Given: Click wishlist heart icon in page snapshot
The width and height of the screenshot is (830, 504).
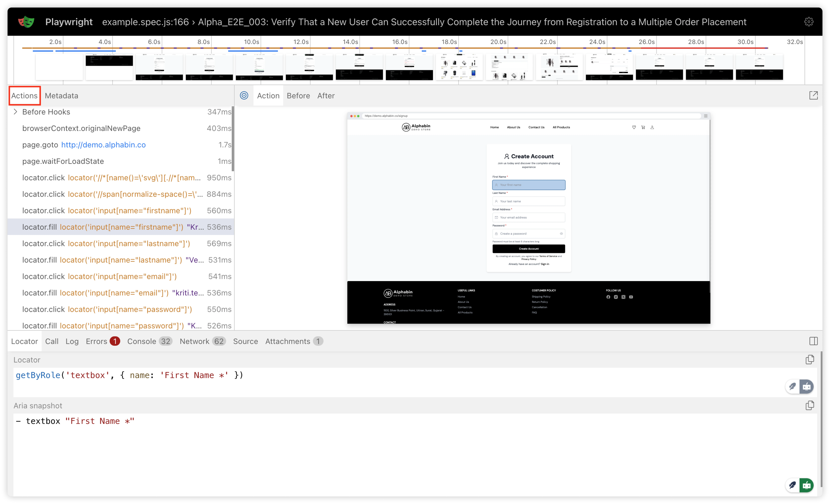Looking at the screenshot, I should pyautogui.click(x=634, y=127).
